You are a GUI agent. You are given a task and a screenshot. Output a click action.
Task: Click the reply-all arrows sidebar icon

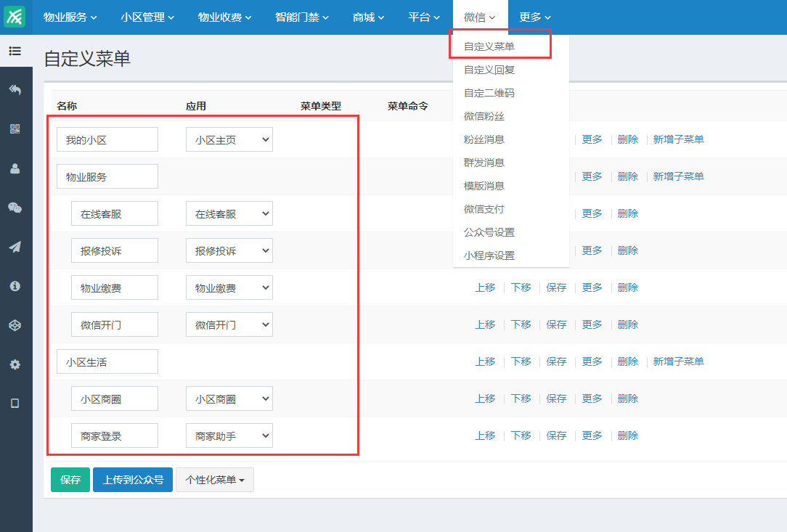click(15, 89)
